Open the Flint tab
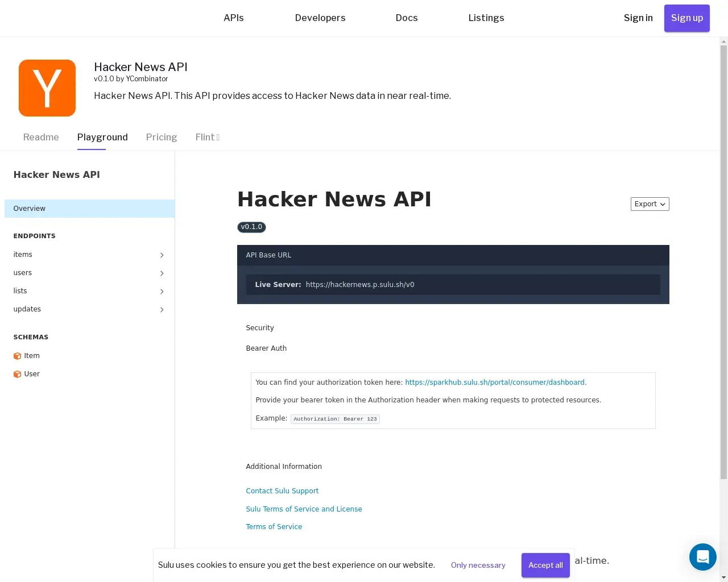 (x=208, y=137)
